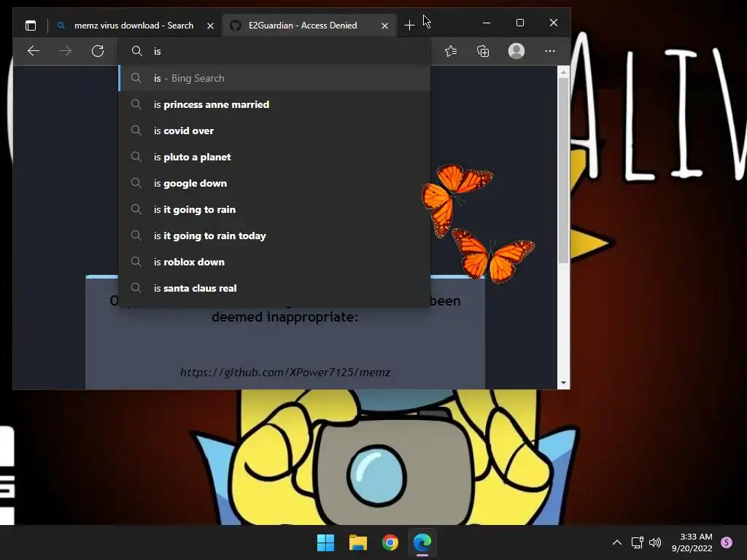Click the search magnifier in address bar

click(x=136, y=51)
